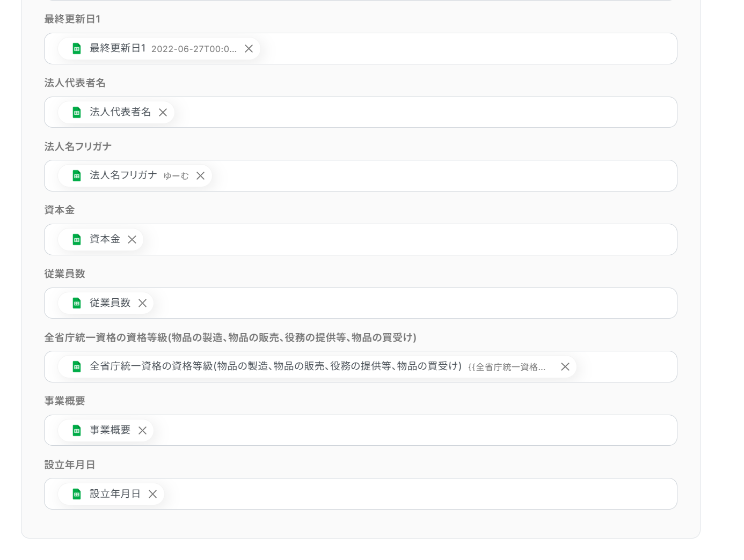The height and width of the screenshot is (560, 744).
Task: Click the 設立年月日 field label
Action: coord(70,465)
